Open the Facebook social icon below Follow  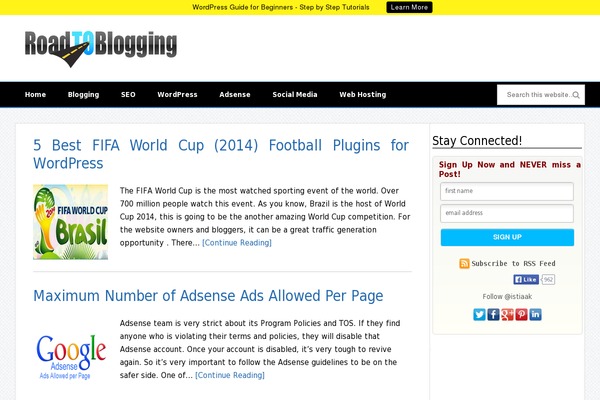tap(493, 315)
